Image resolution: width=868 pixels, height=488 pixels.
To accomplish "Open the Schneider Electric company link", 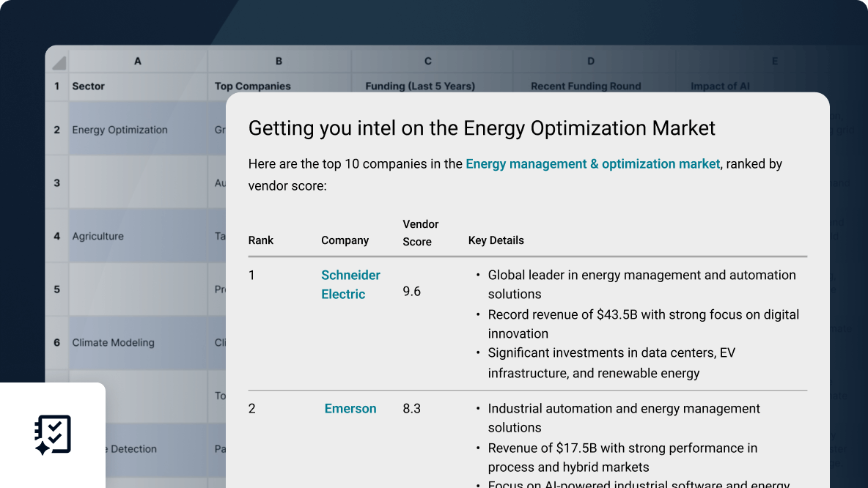I will [x=350, y=284].
